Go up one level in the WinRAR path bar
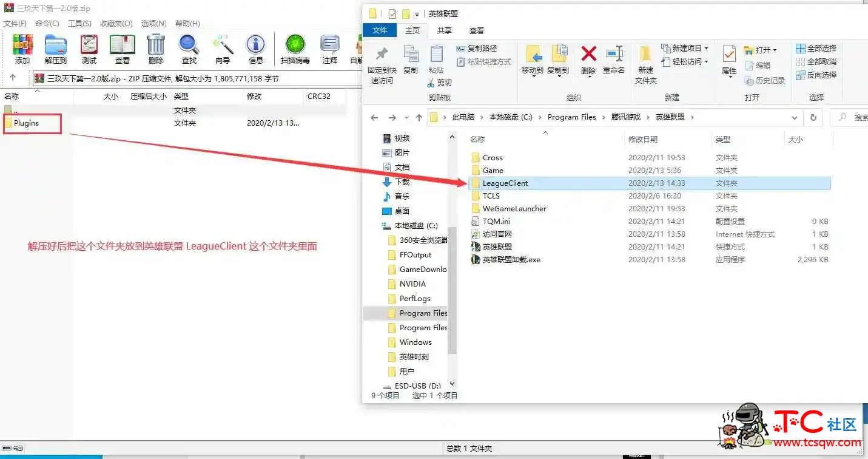868x459 pixels. click(x=13, y=78)
